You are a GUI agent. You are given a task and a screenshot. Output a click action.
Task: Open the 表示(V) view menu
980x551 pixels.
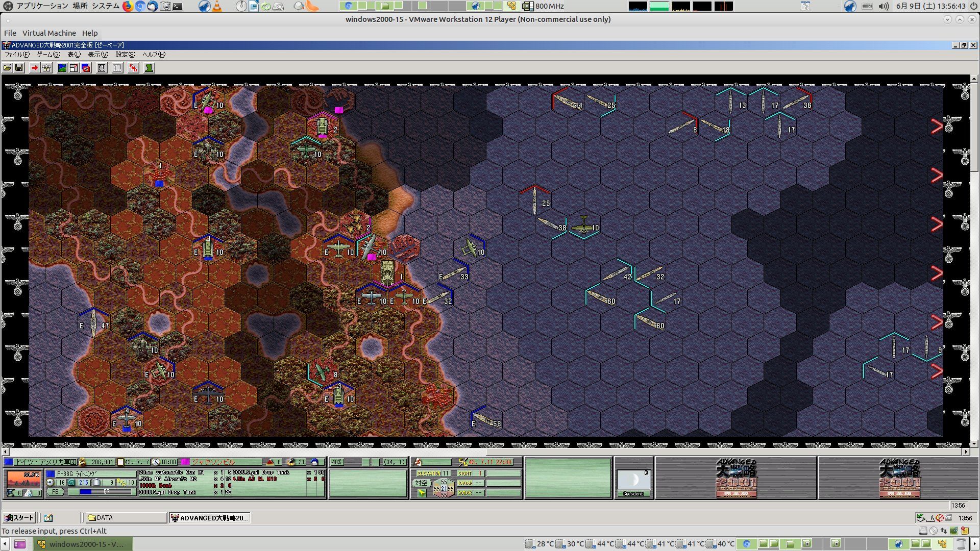(97, 55)
